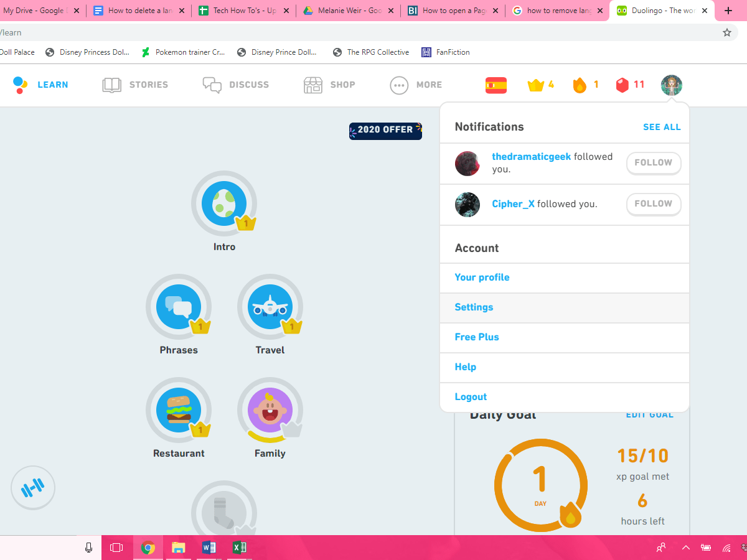The image size is (747, 560).
Task: Click the 2020 Offer banner
Action: (x=385, y=130)
